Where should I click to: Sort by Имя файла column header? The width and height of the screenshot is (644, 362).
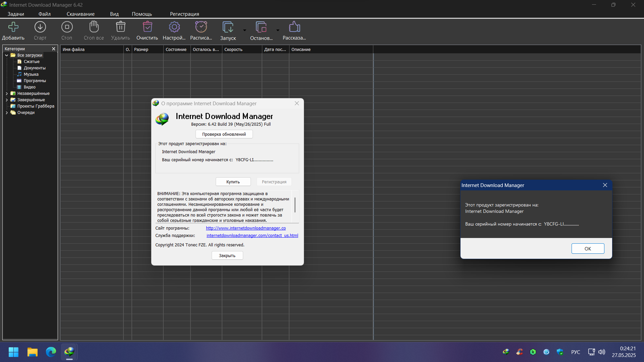pyautogui.click(x=92, y=50)
